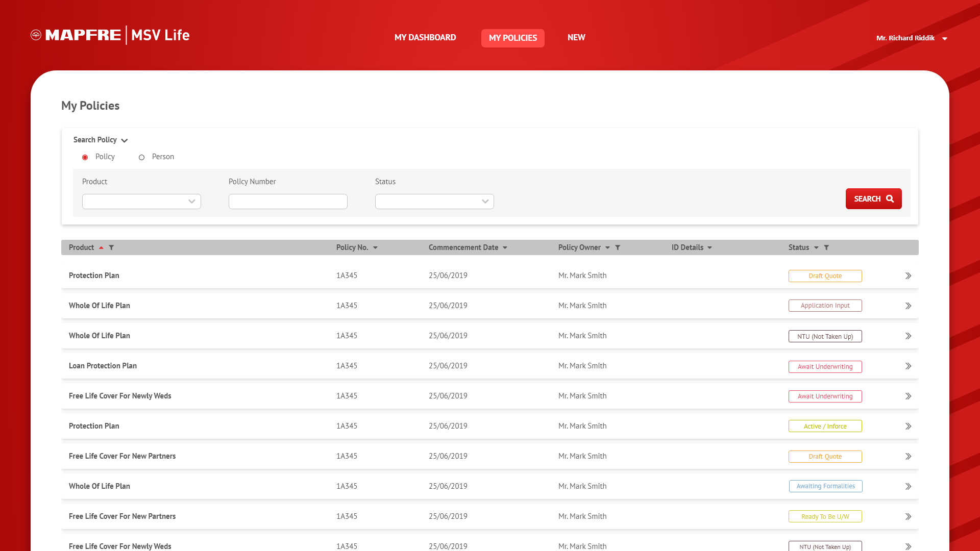Click the MAPFRE MSV Life logo
Screen dimensions: 980x551
click(x=110, y=35)
